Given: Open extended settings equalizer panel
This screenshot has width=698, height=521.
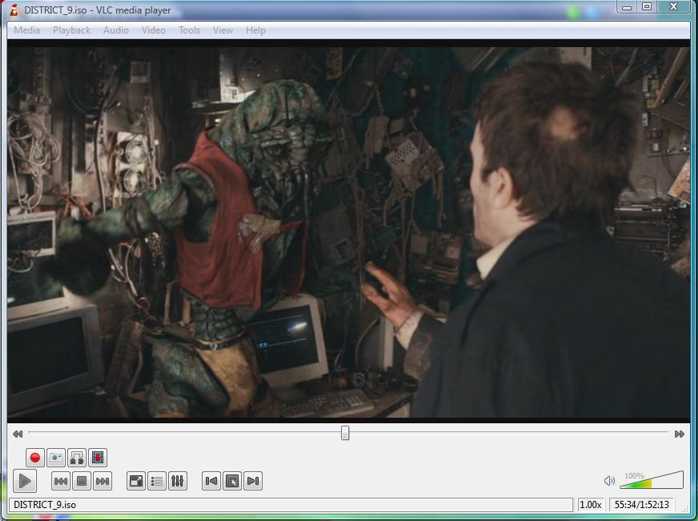Looking at the screenshot, I should (178, 481).
